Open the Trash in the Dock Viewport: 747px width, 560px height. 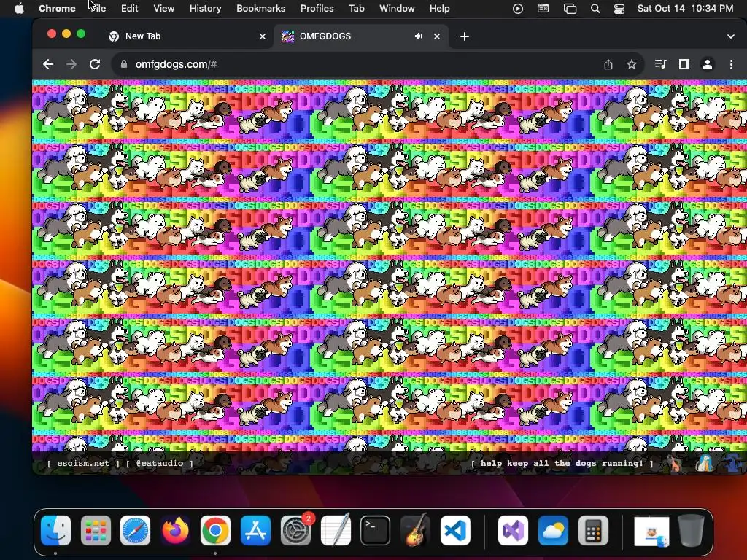692,531
